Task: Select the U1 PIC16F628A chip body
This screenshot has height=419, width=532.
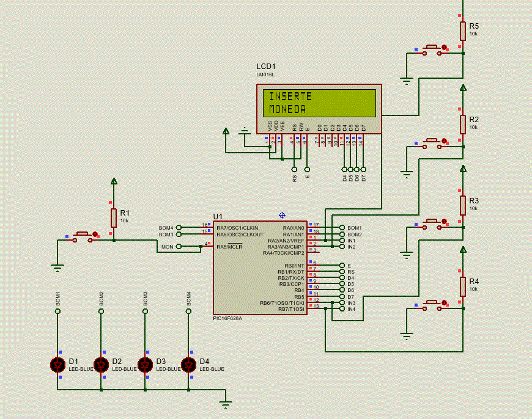Action: 260,268
